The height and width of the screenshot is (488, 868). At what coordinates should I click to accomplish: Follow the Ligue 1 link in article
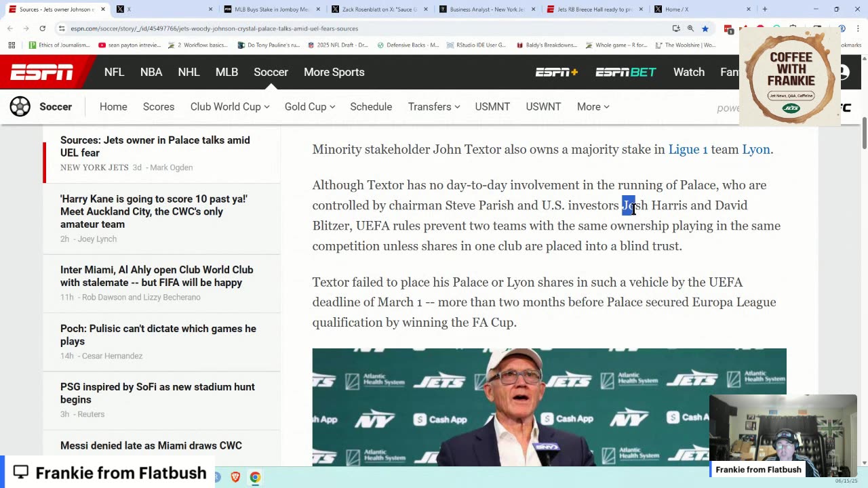coord(688,149)
